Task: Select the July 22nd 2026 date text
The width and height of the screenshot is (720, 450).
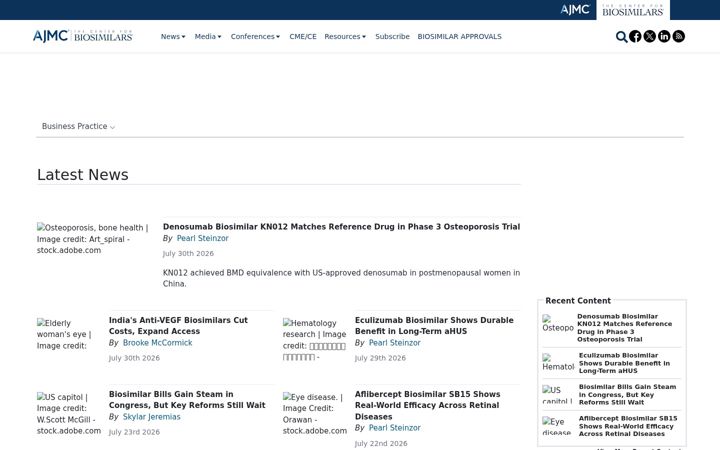Action: tap(381, 444)
